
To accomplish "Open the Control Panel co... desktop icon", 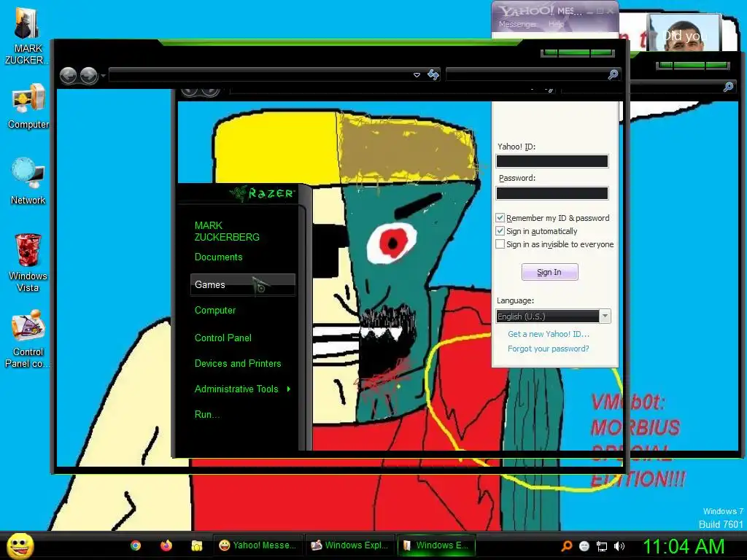I will pyautogui.click(x=28, y=339).
